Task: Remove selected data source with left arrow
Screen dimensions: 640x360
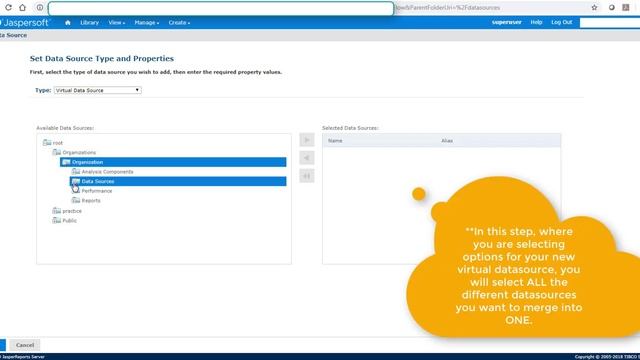Action: tap(307, 158)
